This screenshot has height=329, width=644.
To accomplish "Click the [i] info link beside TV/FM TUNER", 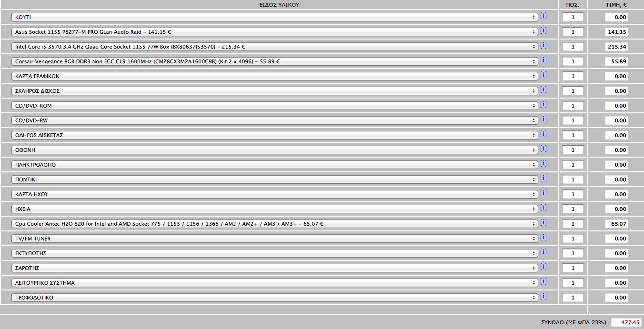I will point(543,237).
